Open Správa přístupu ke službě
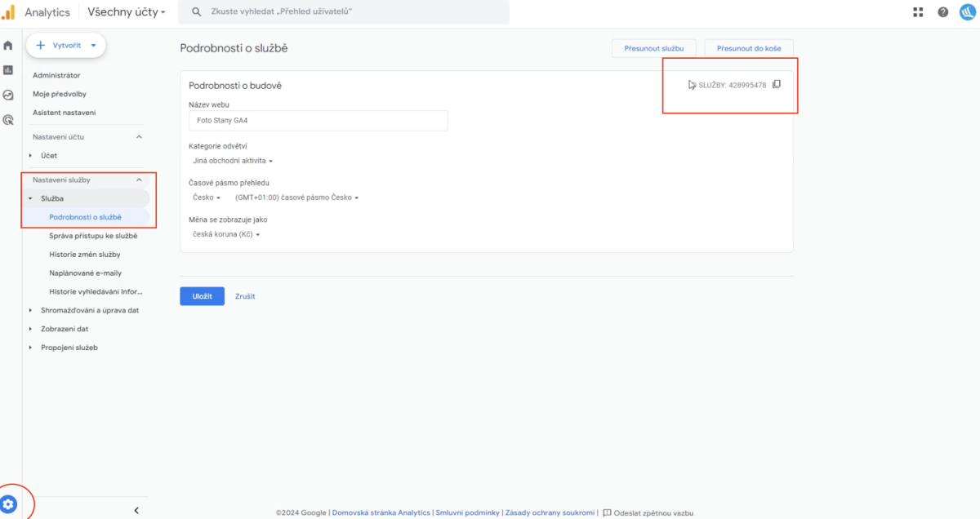Viewport: 980px width, 519px height. coord(93,236)
